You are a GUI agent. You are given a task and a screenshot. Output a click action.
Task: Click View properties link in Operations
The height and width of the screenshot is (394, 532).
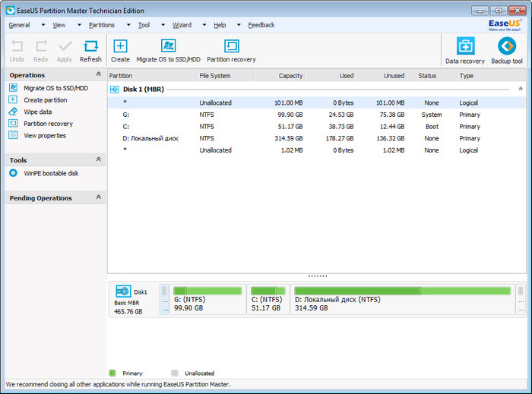click(x=45, y=136)
